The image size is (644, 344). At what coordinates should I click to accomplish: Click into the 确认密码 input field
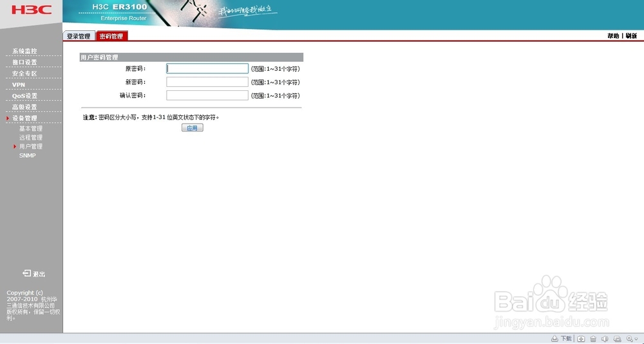(x=207, y=95)
